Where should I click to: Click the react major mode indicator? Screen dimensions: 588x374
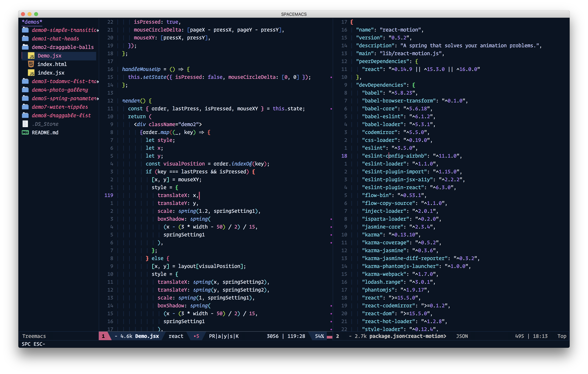176,336
